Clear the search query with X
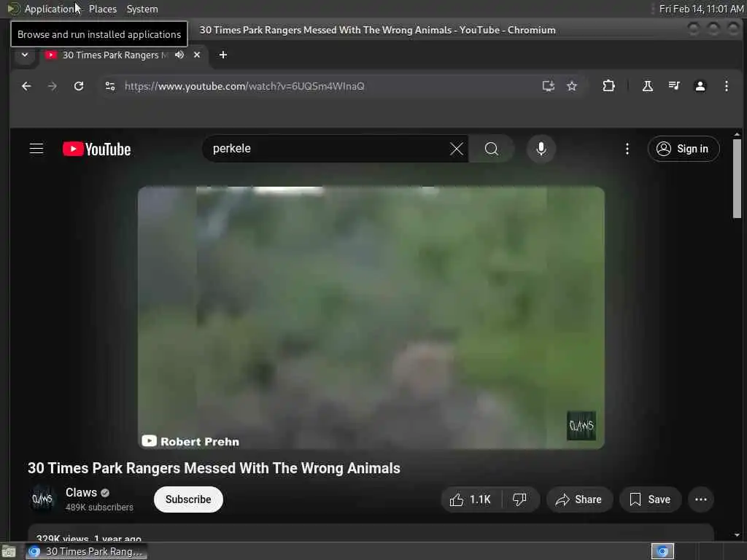The width and height of the screenshot is (747, 560). tap(457, 149)
